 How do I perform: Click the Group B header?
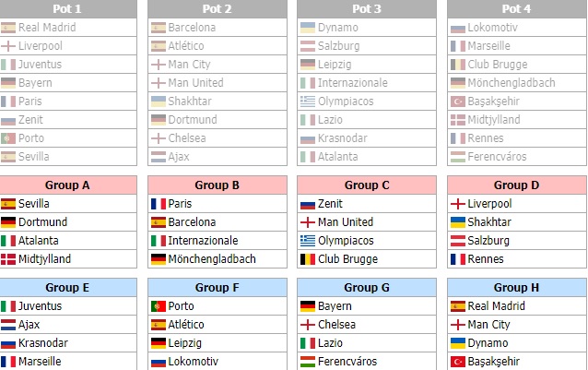[218, 185]
